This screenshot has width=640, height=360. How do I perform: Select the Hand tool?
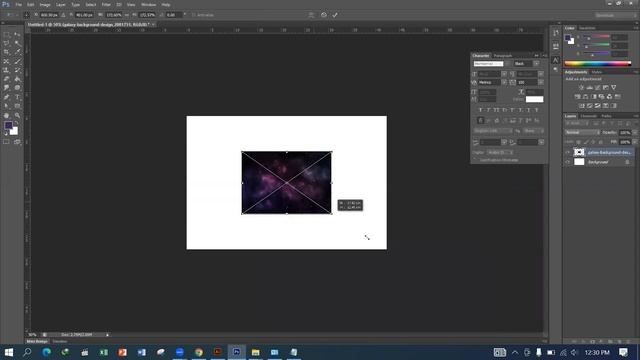pyautogui.click(x=7, y=116)
